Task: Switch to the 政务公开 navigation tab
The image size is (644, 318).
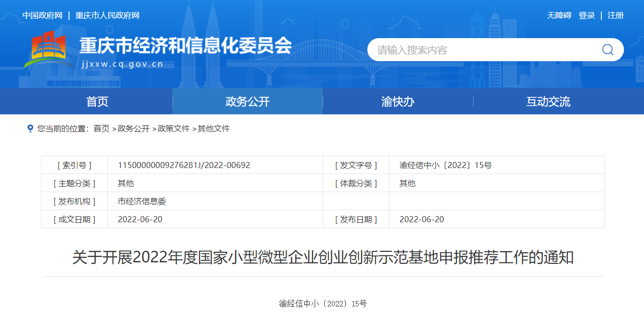Action: [248, 102]
